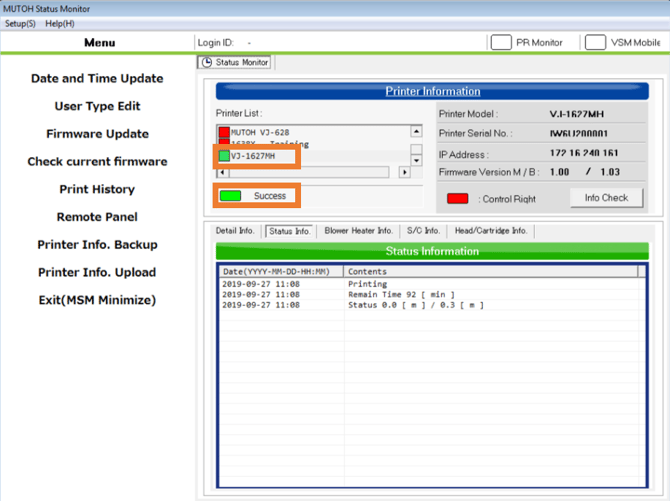Viewport: 670px width, 501px height.
Task: Open the Setup menu
Action: click(x=20, y=23)
